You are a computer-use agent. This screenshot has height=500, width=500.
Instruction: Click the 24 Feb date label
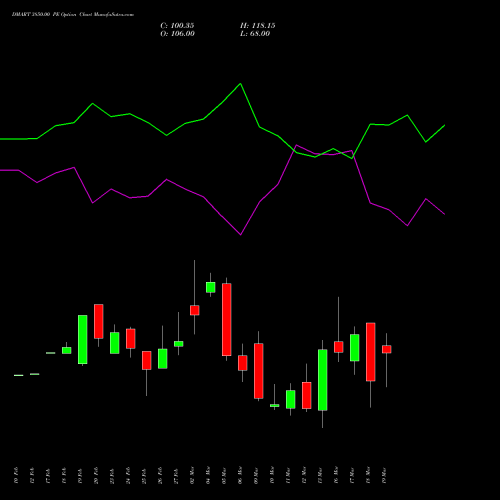click(128, 475)
